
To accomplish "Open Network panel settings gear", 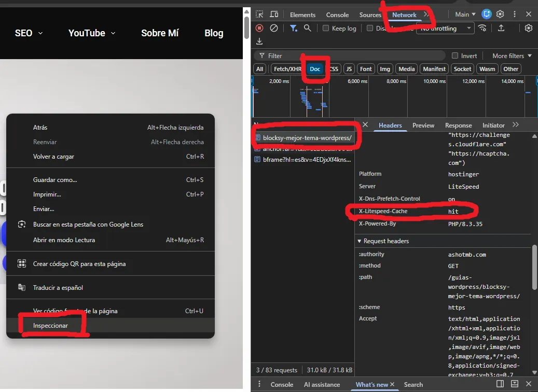I will [528, 28].
